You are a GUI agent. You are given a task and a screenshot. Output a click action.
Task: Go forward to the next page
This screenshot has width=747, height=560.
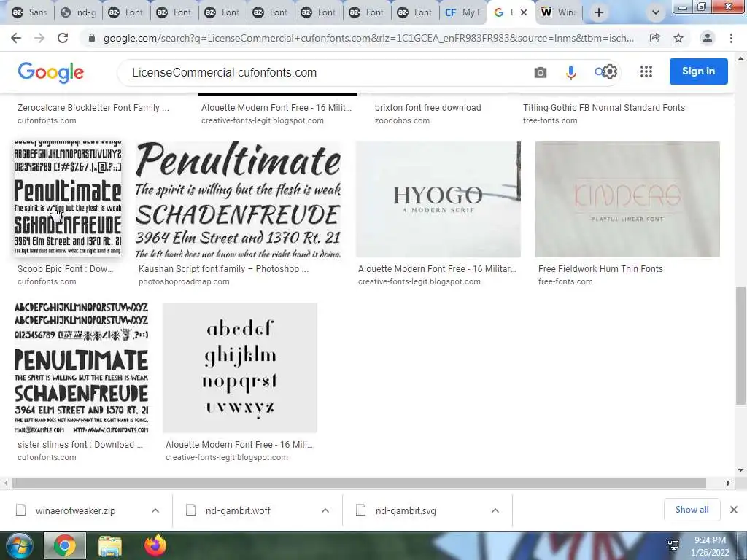point(39,38)
